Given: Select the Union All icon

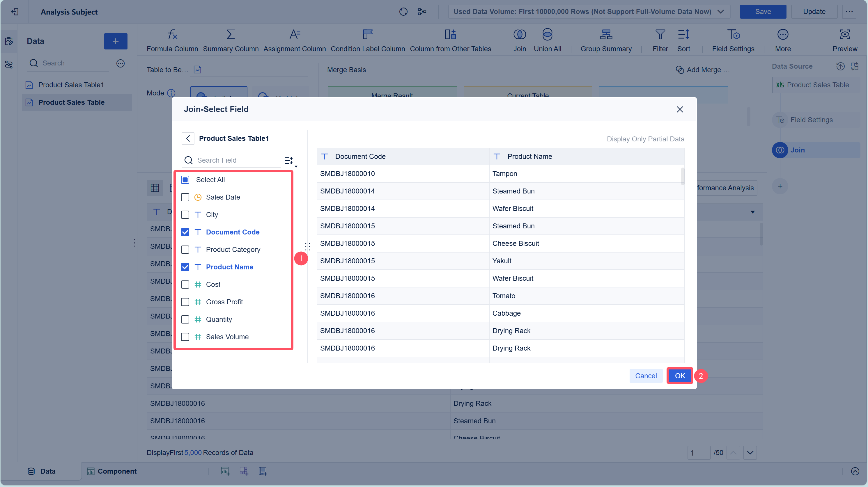Looking at the screenshot, I should (547, 35).
